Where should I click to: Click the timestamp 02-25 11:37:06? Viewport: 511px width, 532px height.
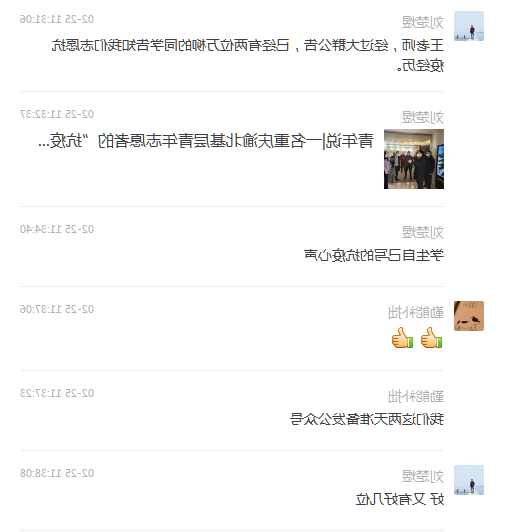(x=57, y=309)
